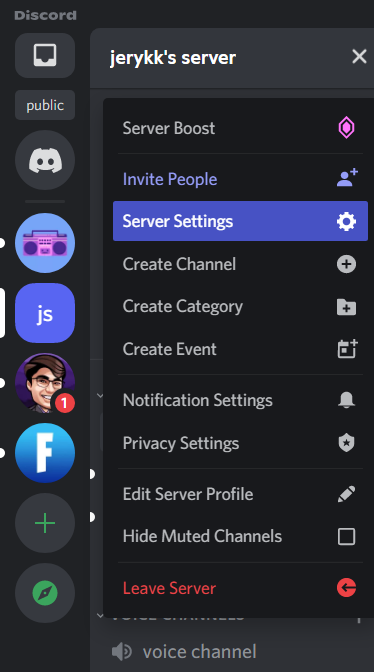Choose Leave Server
Image resolution: width=374 pixels, height=672 pixels.
(240, 588)
